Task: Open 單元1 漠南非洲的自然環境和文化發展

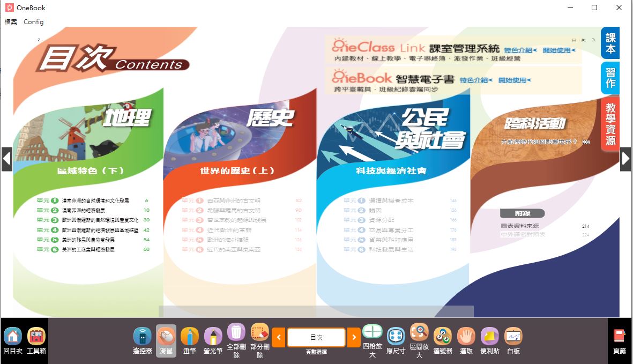Action: tap(93, 200)
